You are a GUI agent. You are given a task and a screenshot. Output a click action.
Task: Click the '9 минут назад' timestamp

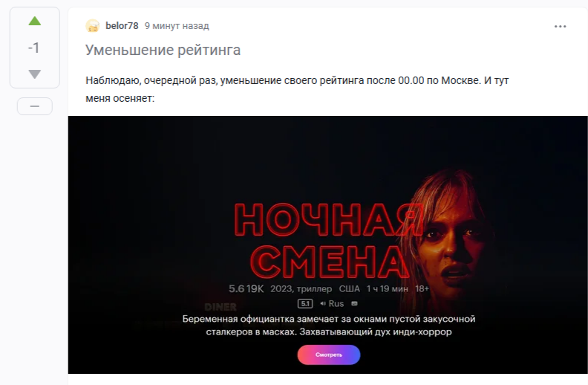click(x=177, y=26)
